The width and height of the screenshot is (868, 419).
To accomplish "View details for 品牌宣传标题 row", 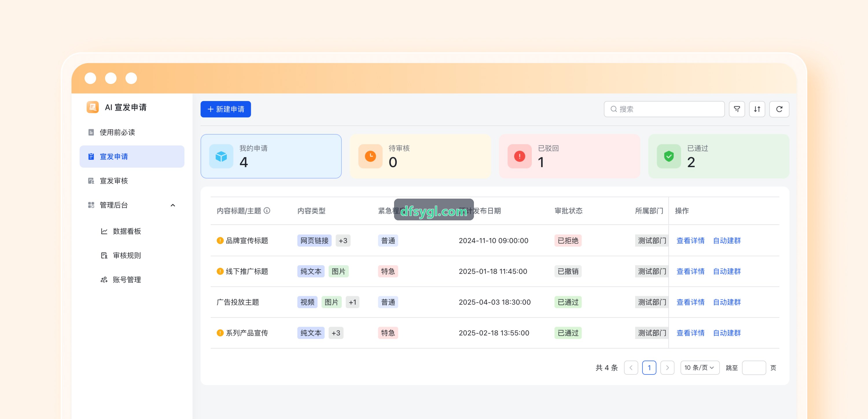I will 690,241.
